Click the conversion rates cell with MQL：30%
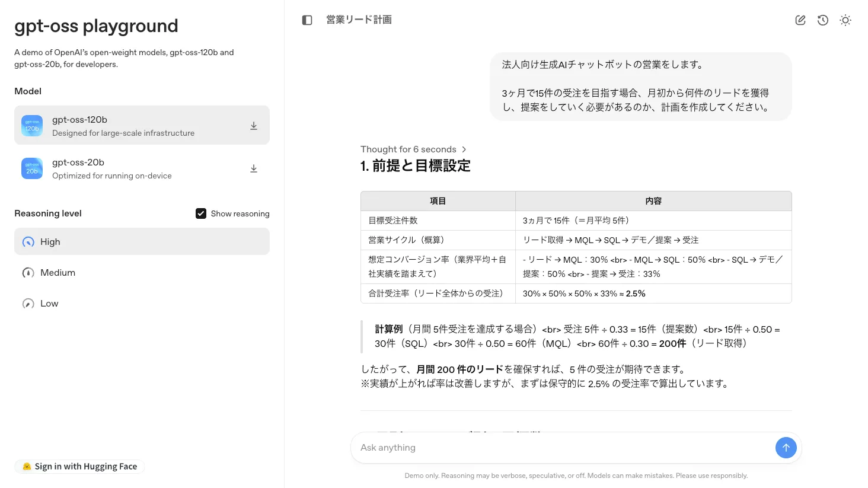This screenshot has height=488, width=868. coord(653,267)
